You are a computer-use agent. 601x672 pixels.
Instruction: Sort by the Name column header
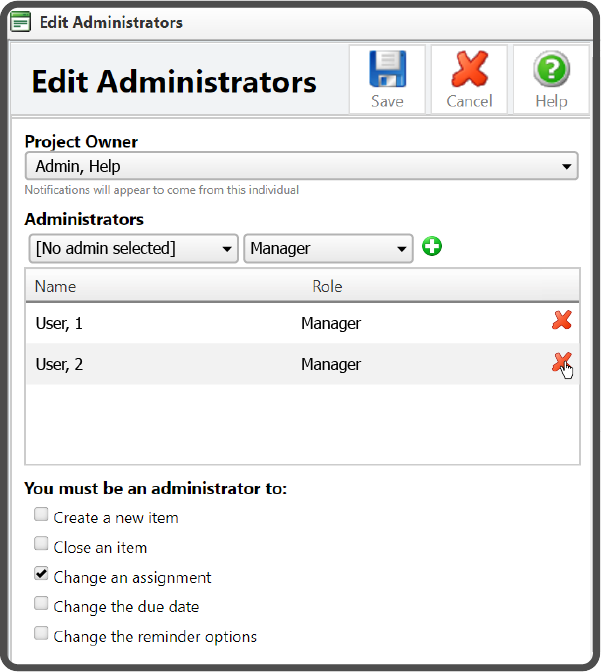point(56,286)
